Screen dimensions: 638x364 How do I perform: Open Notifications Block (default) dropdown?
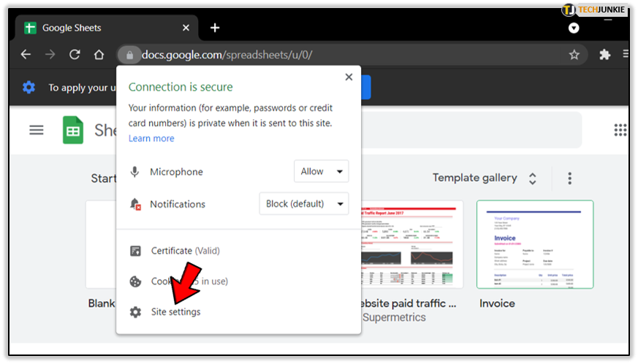pyautogui.click(x=304, y=204)
